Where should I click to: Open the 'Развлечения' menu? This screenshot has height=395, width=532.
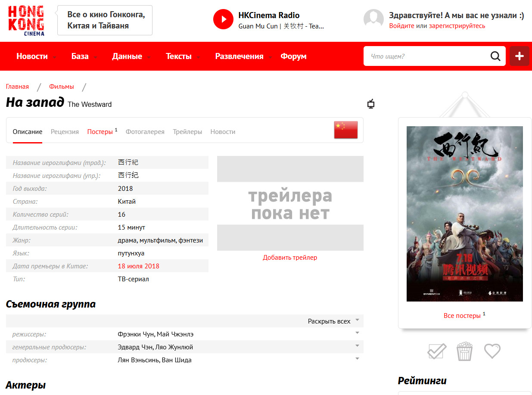239,56
